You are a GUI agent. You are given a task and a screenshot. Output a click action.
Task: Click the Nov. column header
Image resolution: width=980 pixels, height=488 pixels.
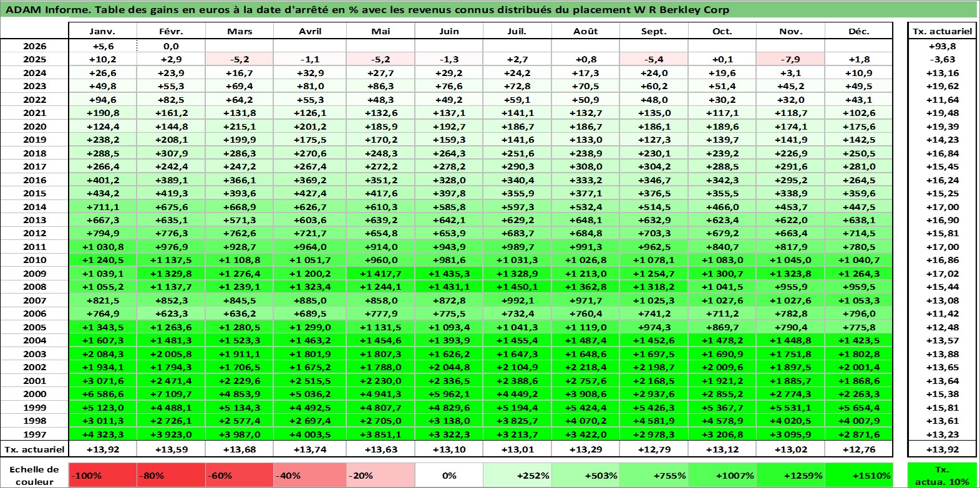click(790, 31)
